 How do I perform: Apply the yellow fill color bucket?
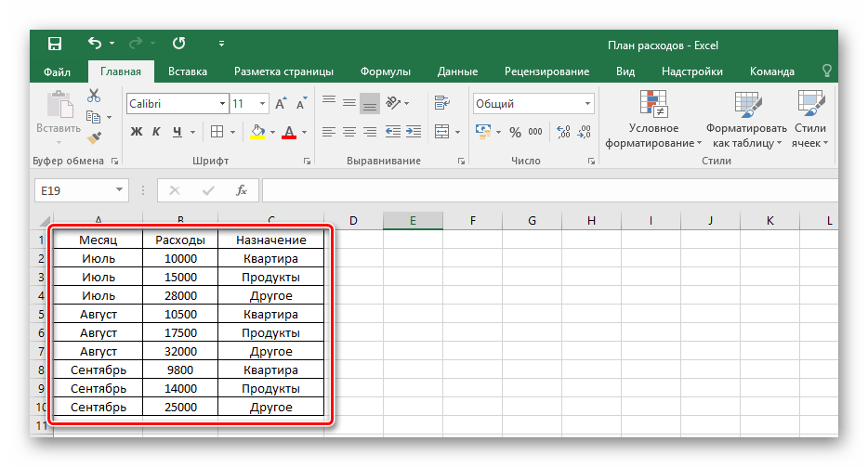258,131
